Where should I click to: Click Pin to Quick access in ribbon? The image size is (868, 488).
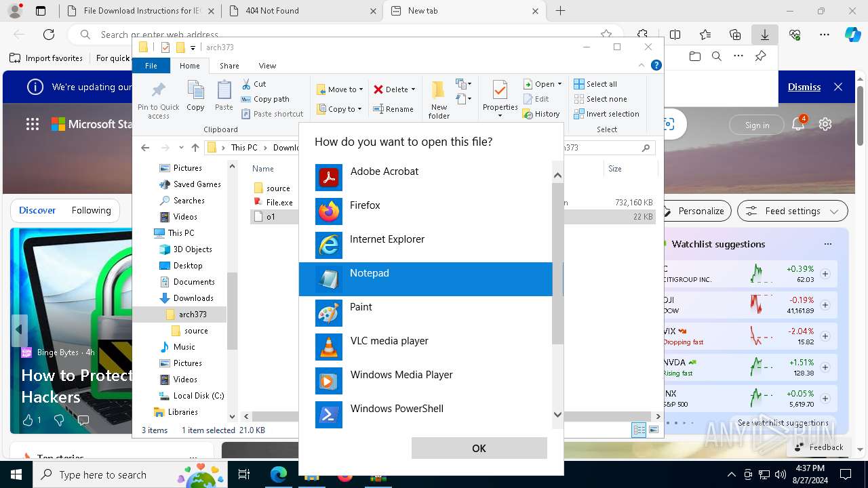(158, 100)
